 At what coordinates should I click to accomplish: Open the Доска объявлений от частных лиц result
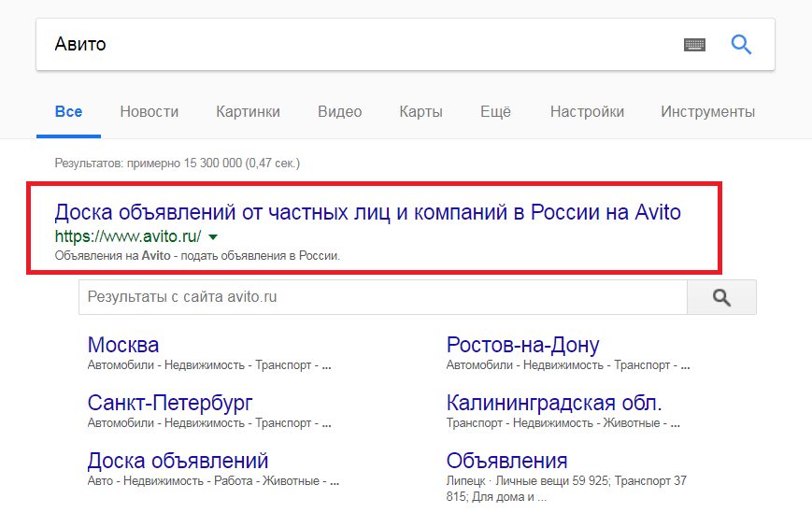click(x=367, y=212)
